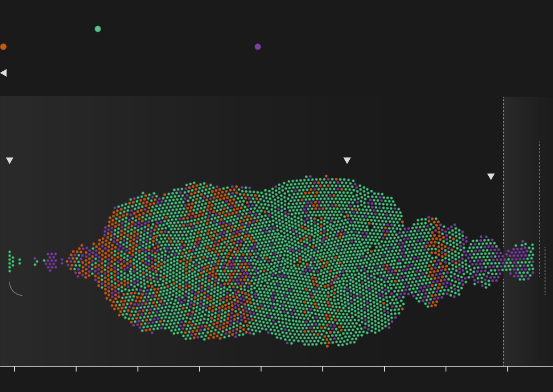Click the isolated pair of stacked green dots

20,261
